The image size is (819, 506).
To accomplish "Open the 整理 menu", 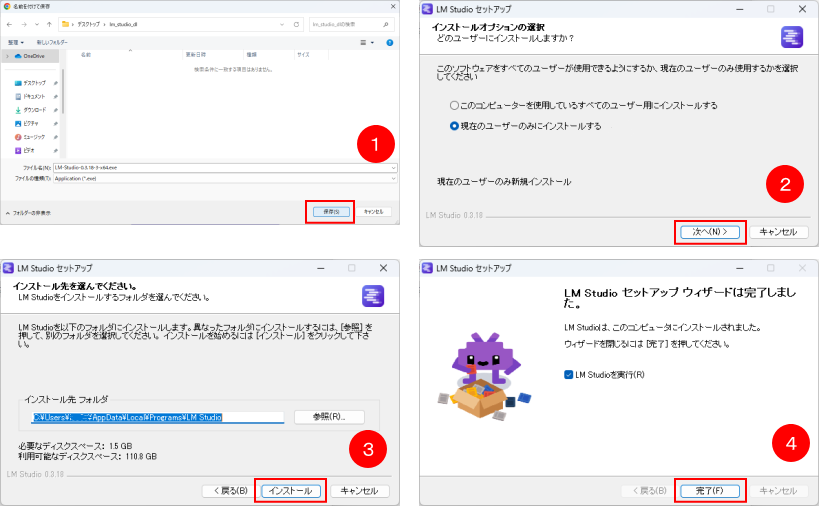I will (x=16, y=42).
